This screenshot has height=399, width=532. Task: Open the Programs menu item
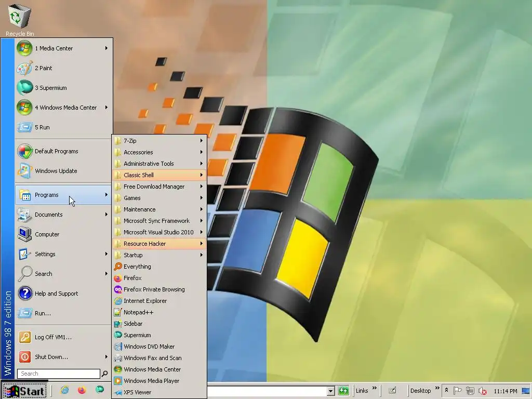point(63,195)
